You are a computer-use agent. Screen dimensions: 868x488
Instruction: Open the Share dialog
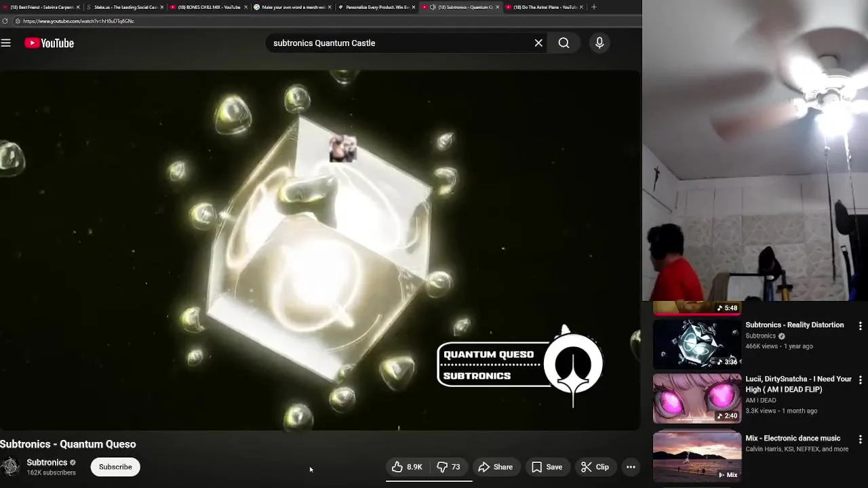pos(496,467)
